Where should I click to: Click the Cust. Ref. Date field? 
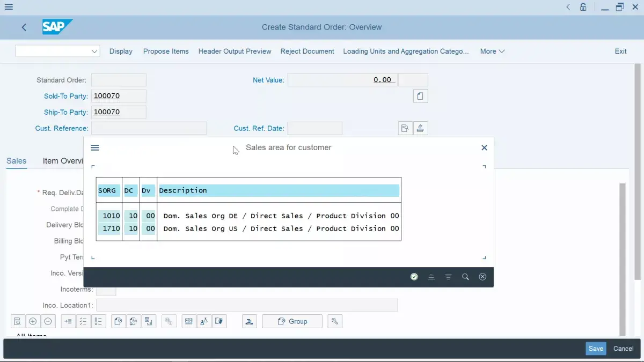(314, 128)
